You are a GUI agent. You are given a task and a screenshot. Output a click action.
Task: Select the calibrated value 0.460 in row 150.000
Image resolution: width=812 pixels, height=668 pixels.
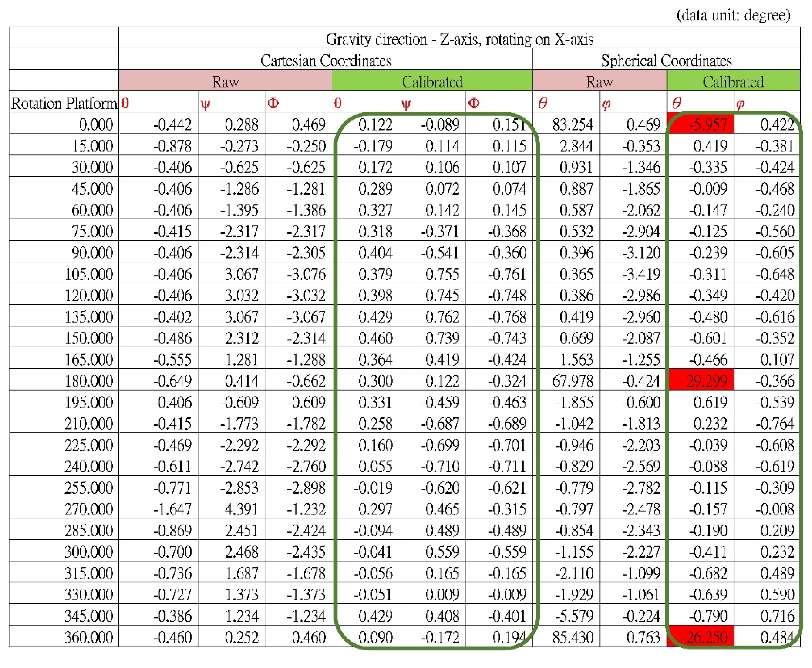tap(375, 338)
